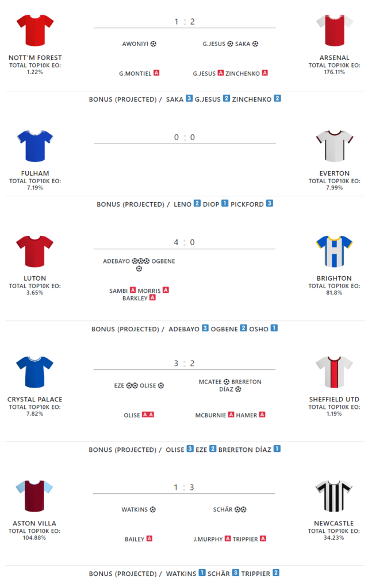This screenshot has height=588, width=372.
Task: Open the Everton shirt icon
Action: (x=335, y=146)
